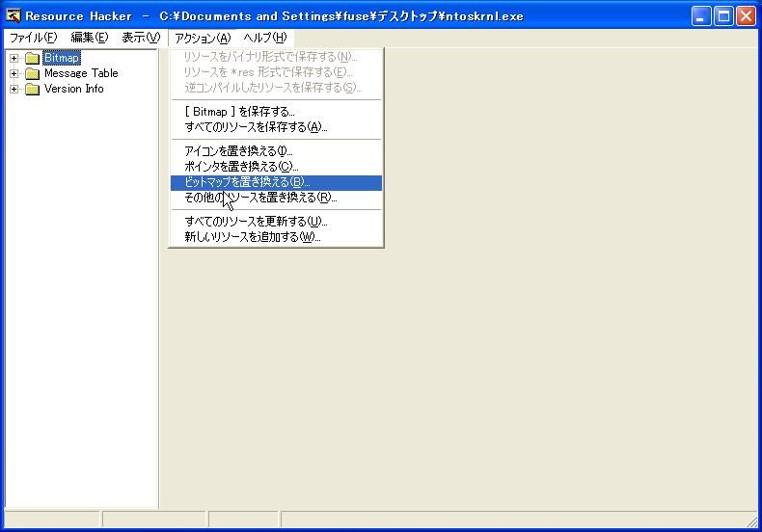Click the Version Info folder icon
Viewport: 762px width, 532px height.
[32, 90]
